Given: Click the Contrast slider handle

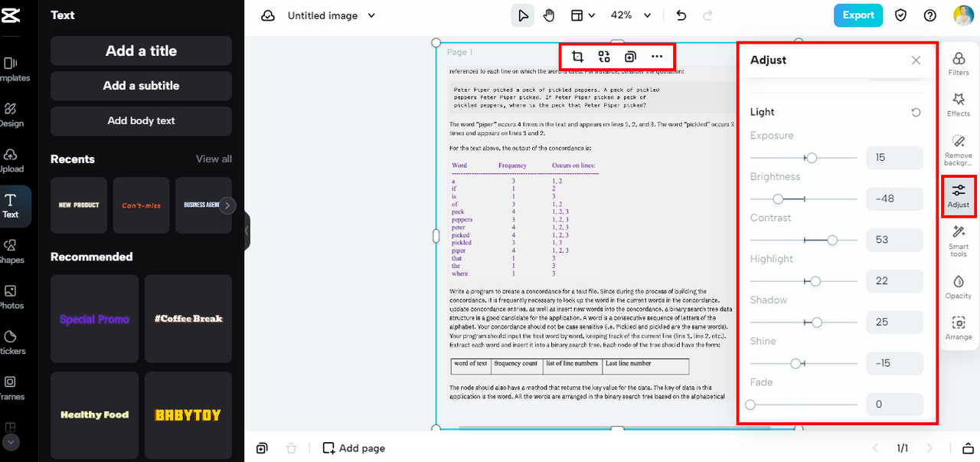Looking at the screenshot, I should (832, 240).
